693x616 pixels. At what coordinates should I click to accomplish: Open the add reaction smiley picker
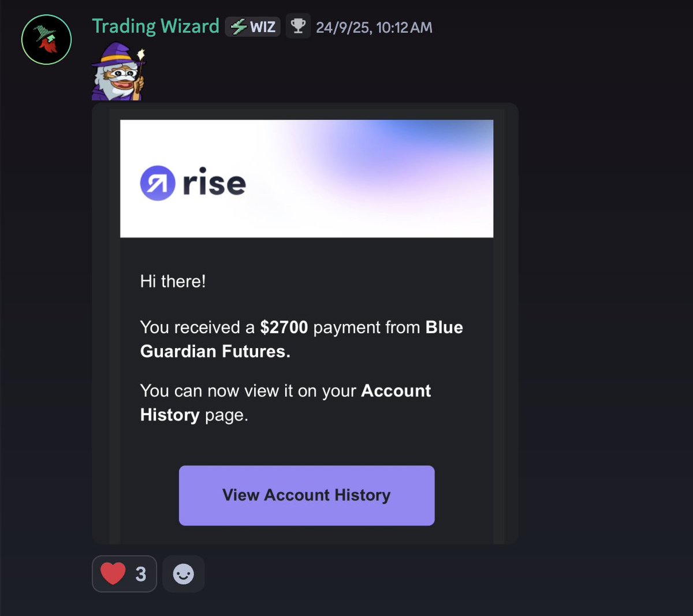(184, 574)
